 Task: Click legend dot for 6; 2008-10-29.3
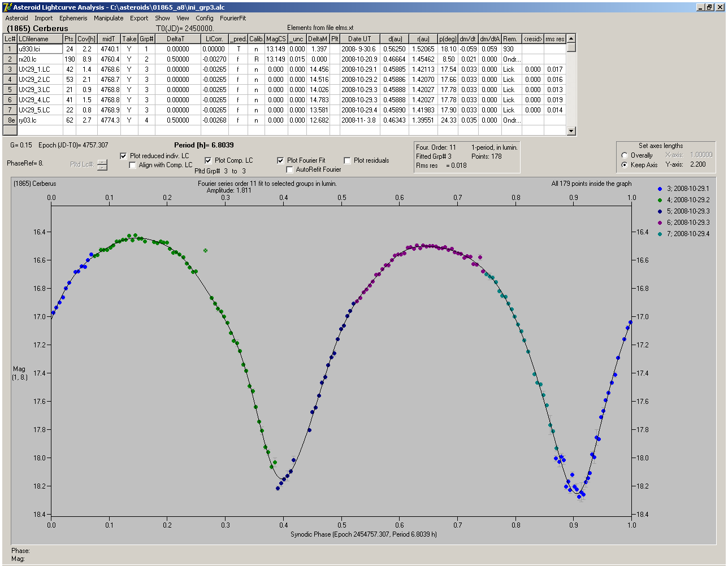(x=661, y=223)
